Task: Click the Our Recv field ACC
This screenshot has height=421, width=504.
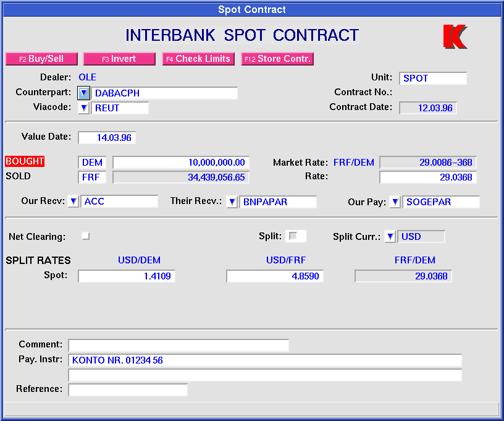Action: (x=119, y=202)
